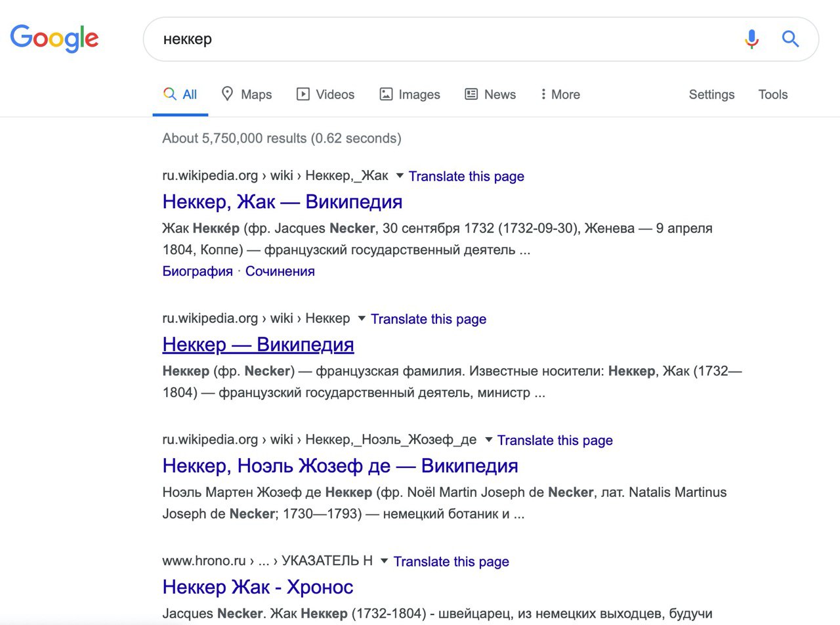Screen dimensions: 840x625
Task: Switch to the Videos tab
Action: coord(325,95)
